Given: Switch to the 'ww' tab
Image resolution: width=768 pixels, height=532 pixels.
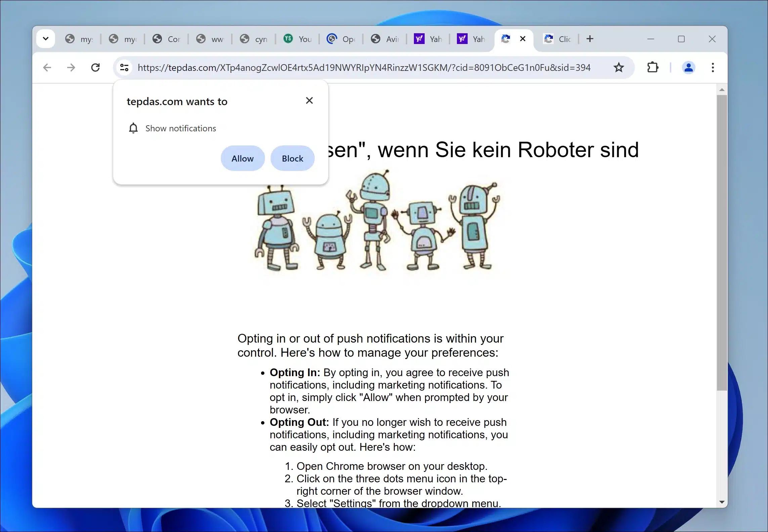Looking at the screenshot, I should pyautogui.click(x=210, y=39).
